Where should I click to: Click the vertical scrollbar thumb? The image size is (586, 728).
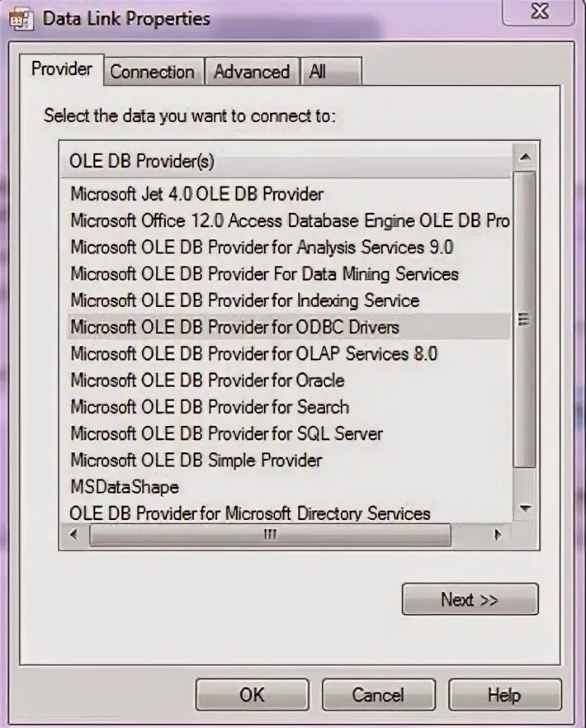525,319
